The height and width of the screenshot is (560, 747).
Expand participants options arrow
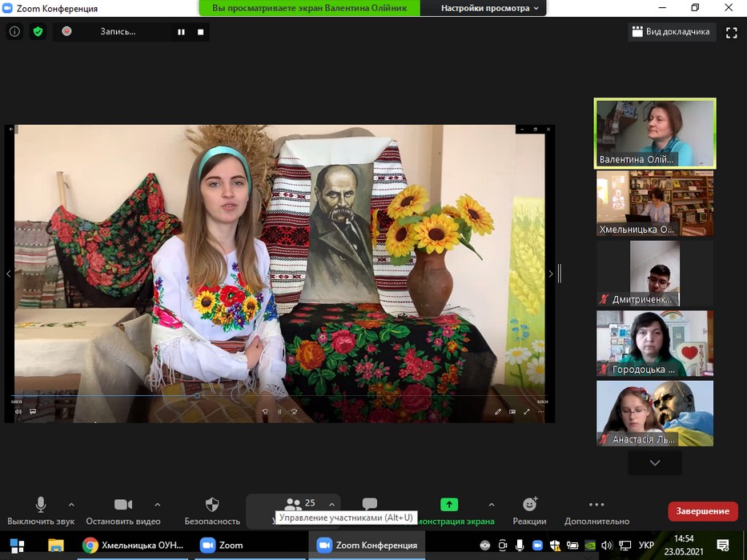[x=331, y=504]
